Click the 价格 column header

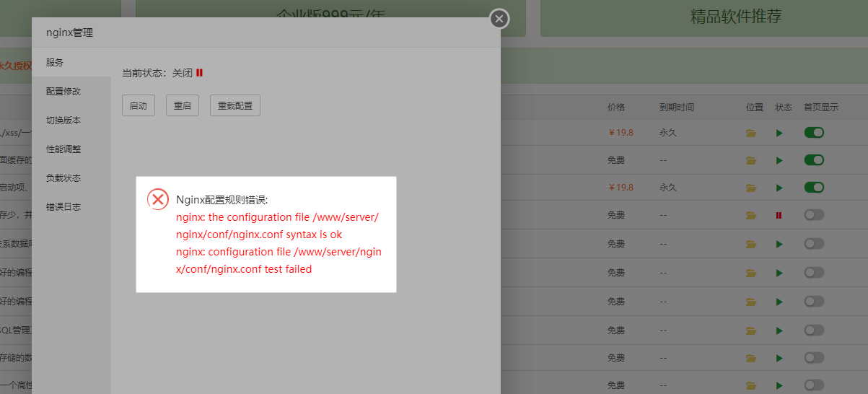tap(616, 107)
